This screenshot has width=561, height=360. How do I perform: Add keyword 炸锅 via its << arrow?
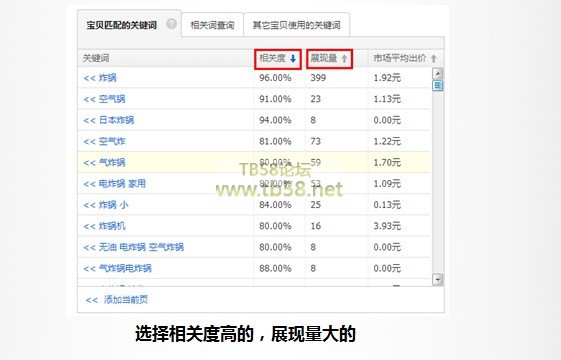tap(89, 78)
